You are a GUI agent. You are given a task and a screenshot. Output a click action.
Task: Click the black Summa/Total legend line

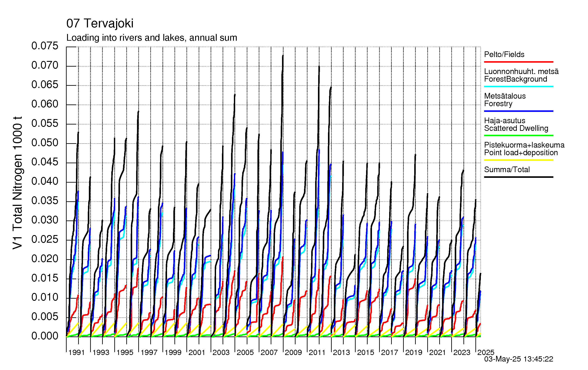(518, 177)
